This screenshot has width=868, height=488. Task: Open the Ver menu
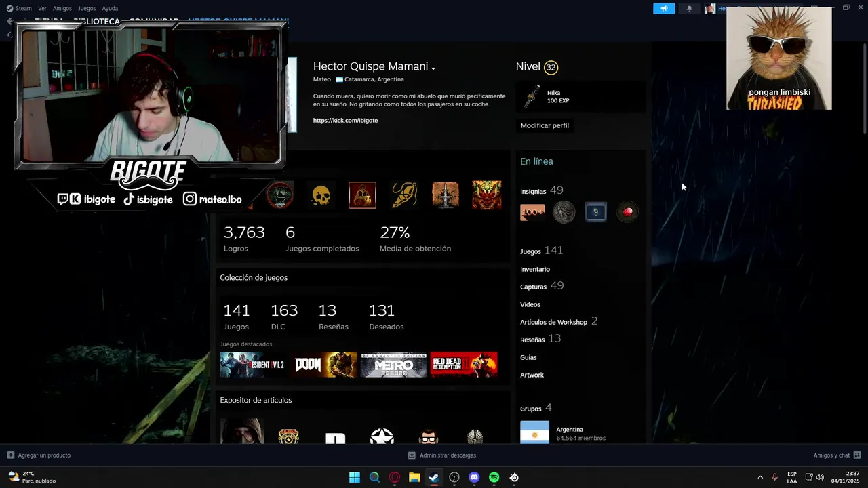click(x=42, y=8)
